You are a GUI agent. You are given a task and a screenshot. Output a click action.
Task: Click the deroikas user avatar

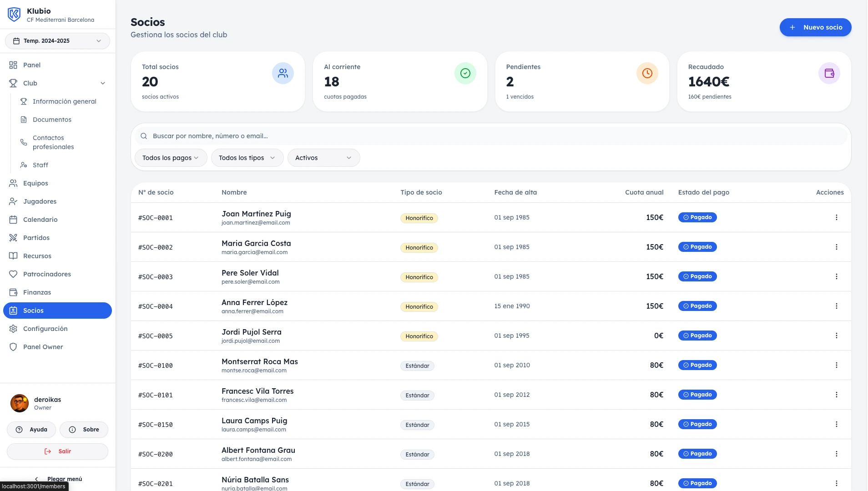click(20, 403)
